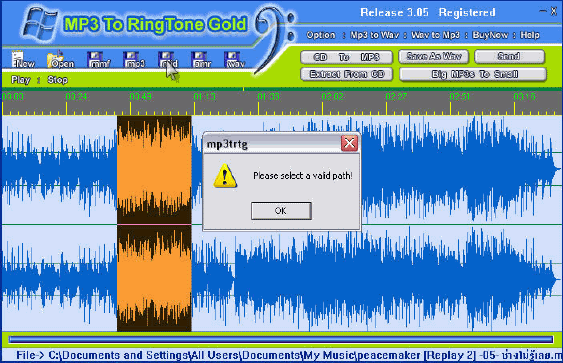
Task: Click Extract From CD button
Action: [x=346, y=74]
